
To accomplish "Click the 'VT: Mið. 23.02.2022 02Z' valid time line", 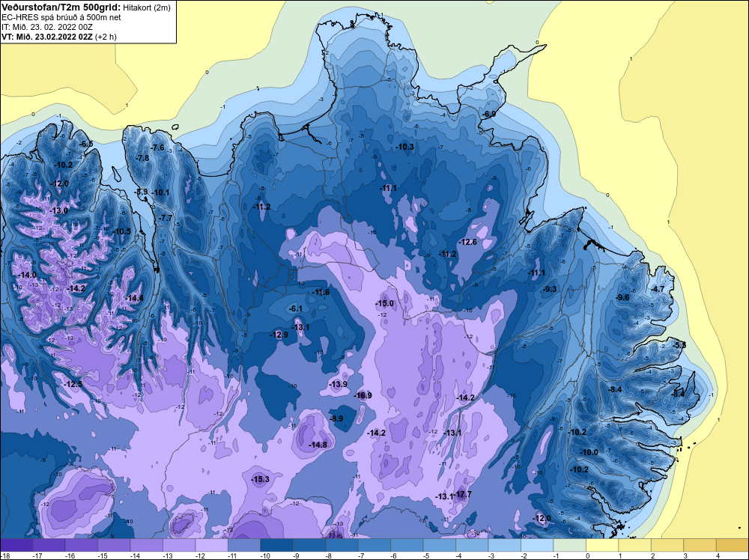I will (x=47, y=36).
